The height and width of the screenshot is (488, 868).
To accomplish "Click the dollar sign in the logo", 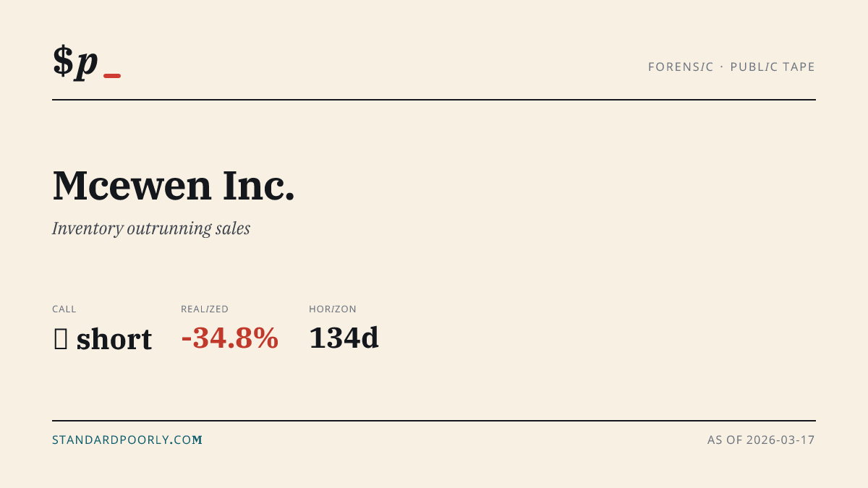I will coord(63,61).
